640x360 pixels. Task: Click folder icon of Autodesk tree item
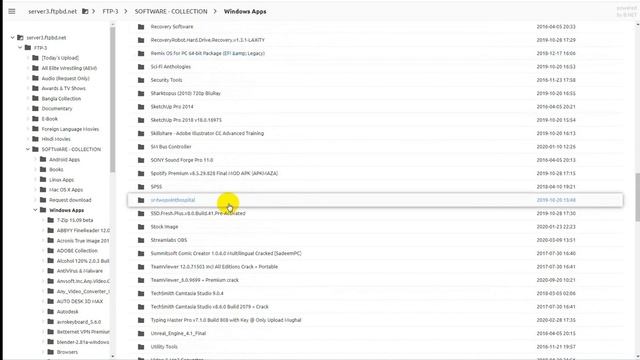point(51,311)
